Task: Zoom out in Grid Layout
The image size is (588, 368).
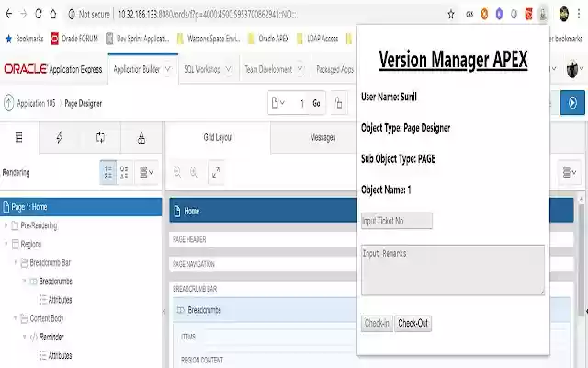Action: pyautogui.click(x=177, y=172)
